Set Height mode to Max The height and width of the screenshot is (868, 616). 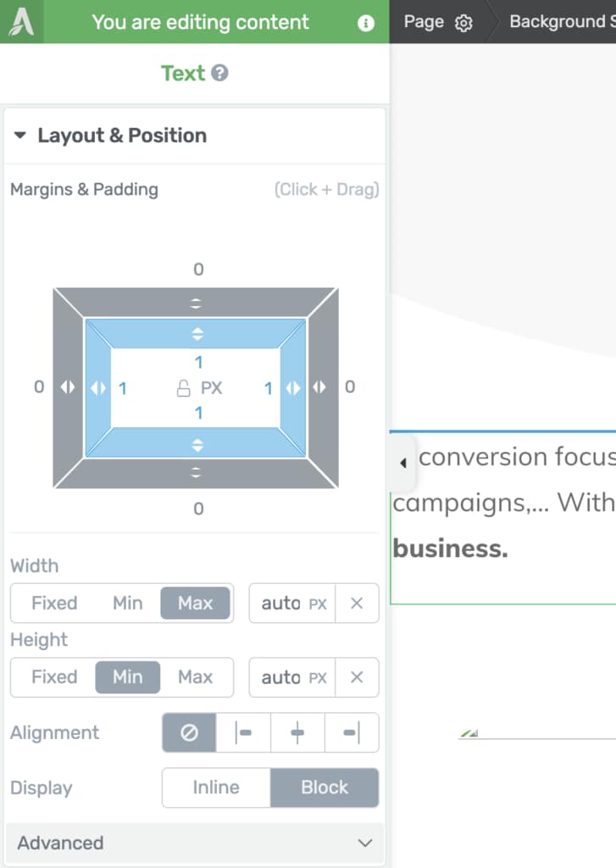195,677
